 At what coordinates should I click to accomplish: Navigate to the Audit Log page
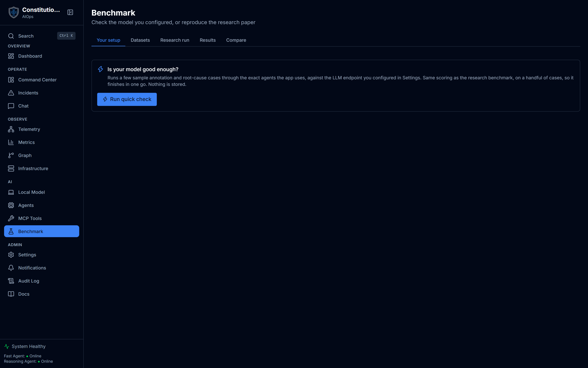[42, 281]
